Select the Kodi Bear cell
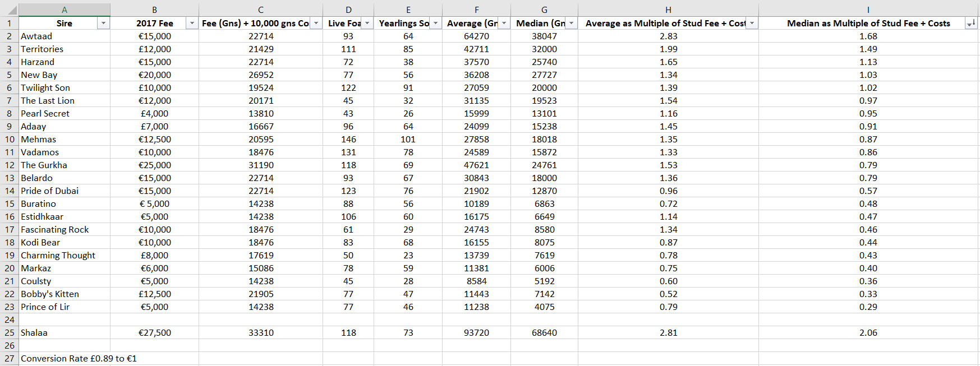Screen dimensions: 980x366 tap(65, 242)
